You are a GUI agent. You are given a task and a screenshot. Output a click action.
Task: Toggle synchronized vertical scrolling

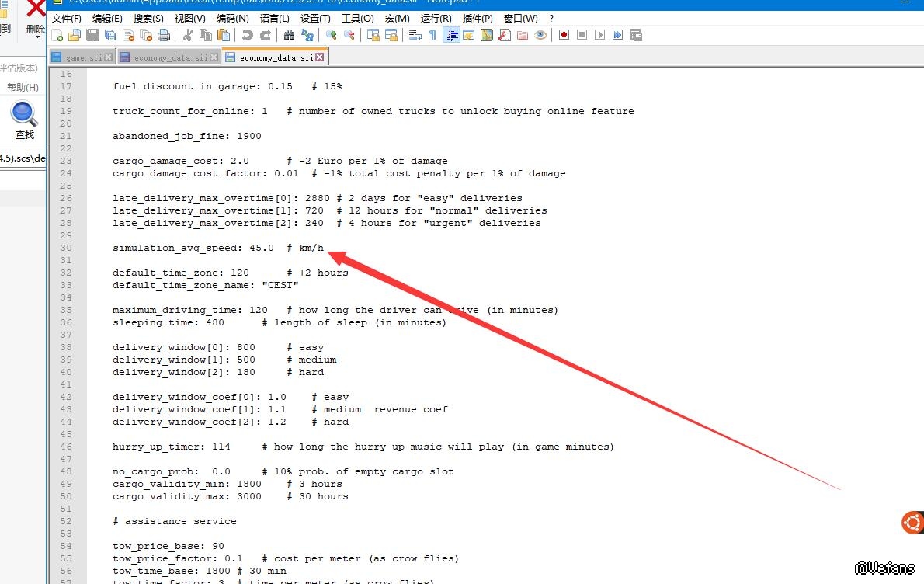tap(373, 36)
